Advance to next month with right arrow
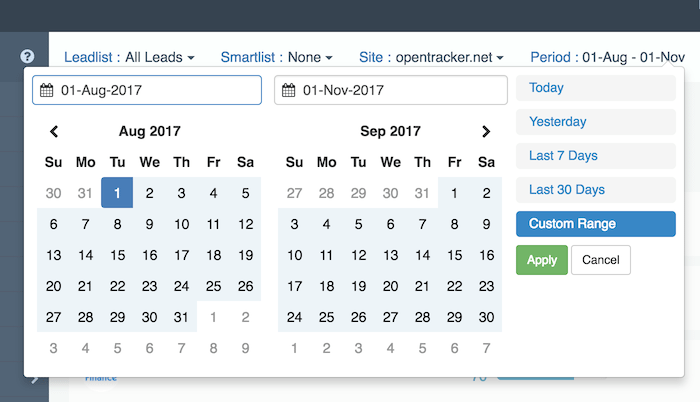Viewport: 700px width, 402px height. tap(486, 131)
